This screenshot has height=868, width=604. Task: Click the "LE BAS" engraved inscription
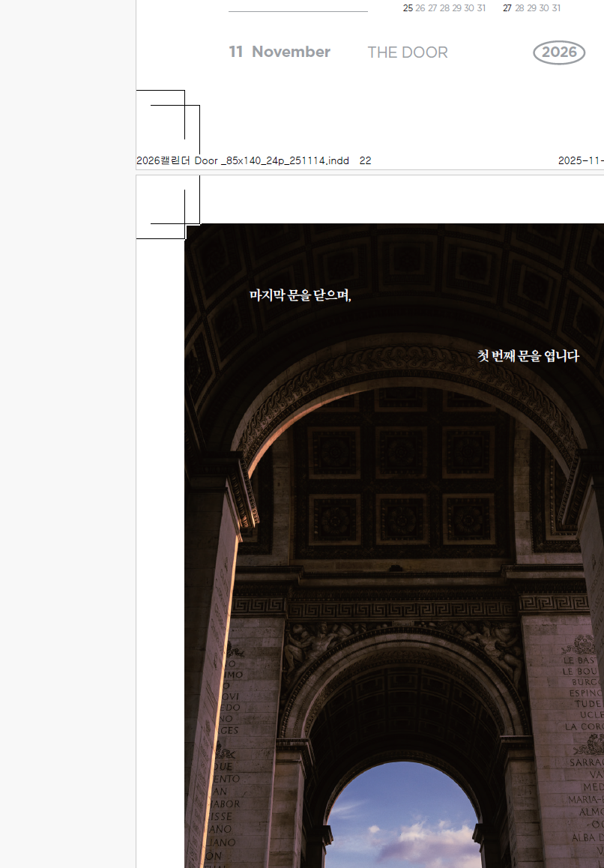click(579, 660)
